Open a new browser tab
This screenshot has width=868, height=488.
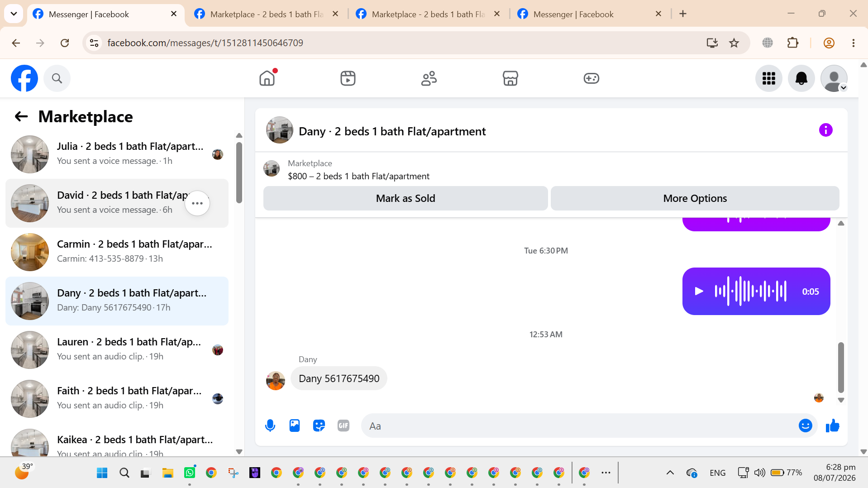683,14
